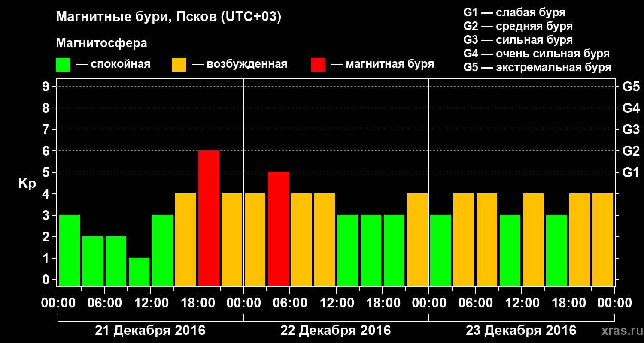Click the orange 21:00–00:00 bar on 21 Декабря

pyautogui.click(x=232, y=240)
